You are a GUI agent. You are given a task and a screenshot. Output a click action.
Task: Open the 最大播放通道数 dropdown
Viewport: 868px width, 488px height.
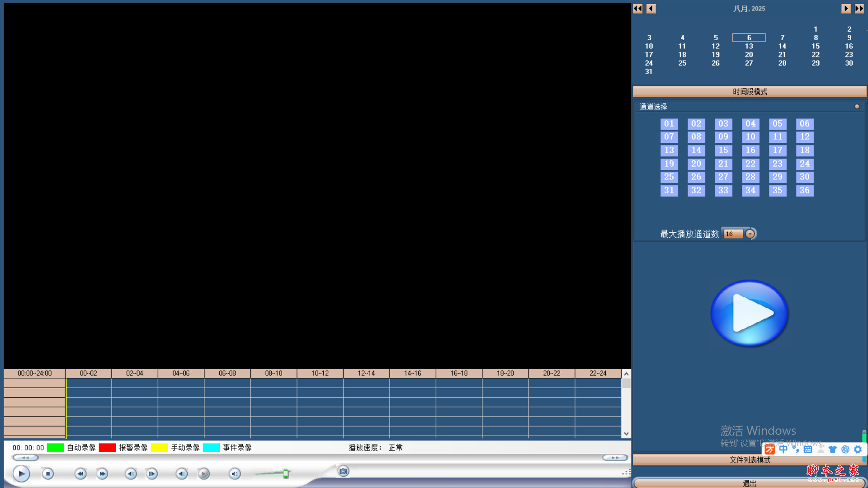click(x=750, y=234)
